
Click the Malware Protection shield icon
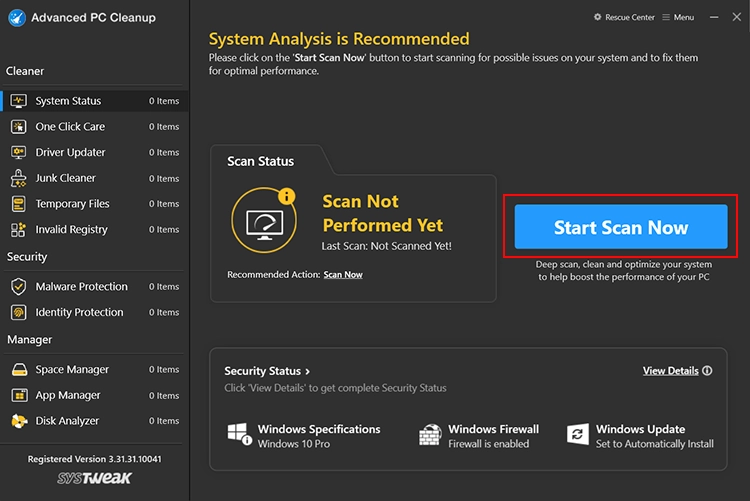(18, 287)
